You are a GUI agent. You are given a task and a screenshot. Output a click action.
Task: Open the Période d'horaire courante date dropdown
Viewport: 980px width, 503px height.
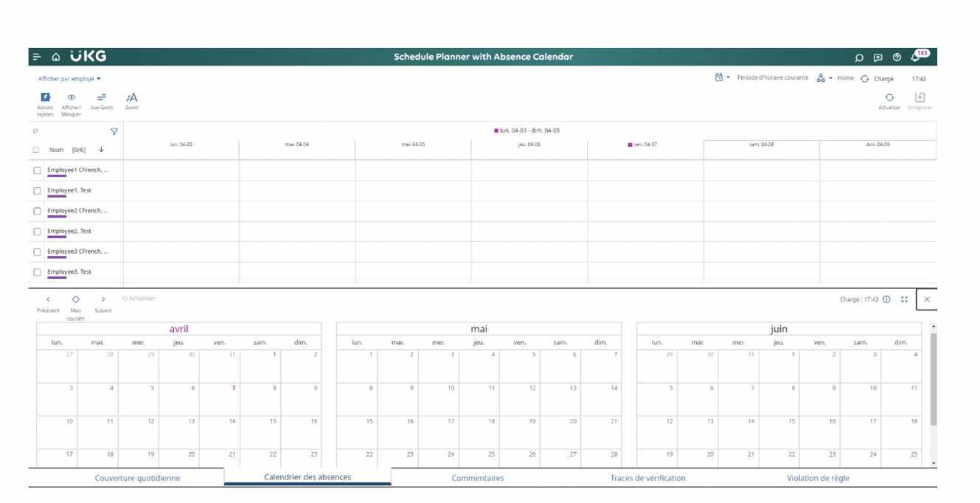click(x=723, y=77)
